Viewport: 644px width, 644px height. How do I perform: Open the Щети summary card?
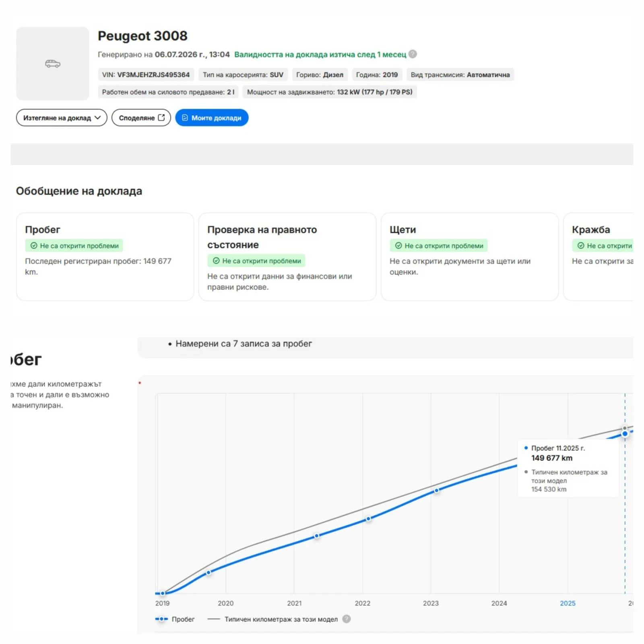[x=470, y=257]
